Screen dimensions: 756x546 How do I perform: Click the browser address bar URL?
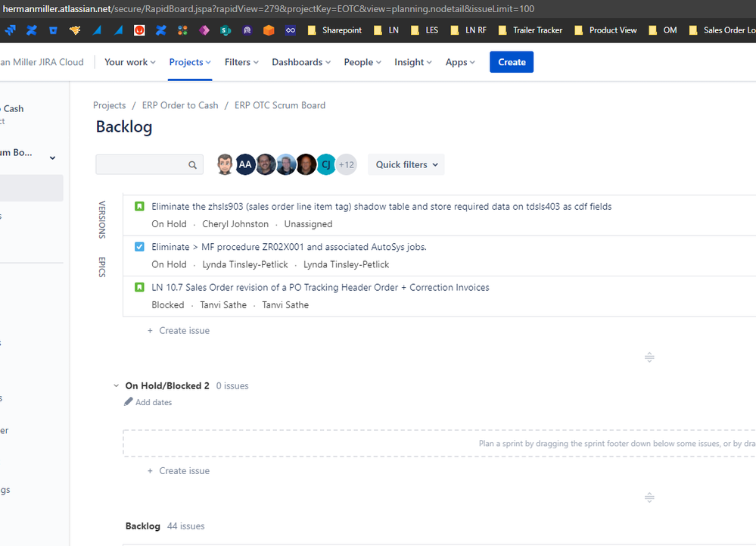269,8
